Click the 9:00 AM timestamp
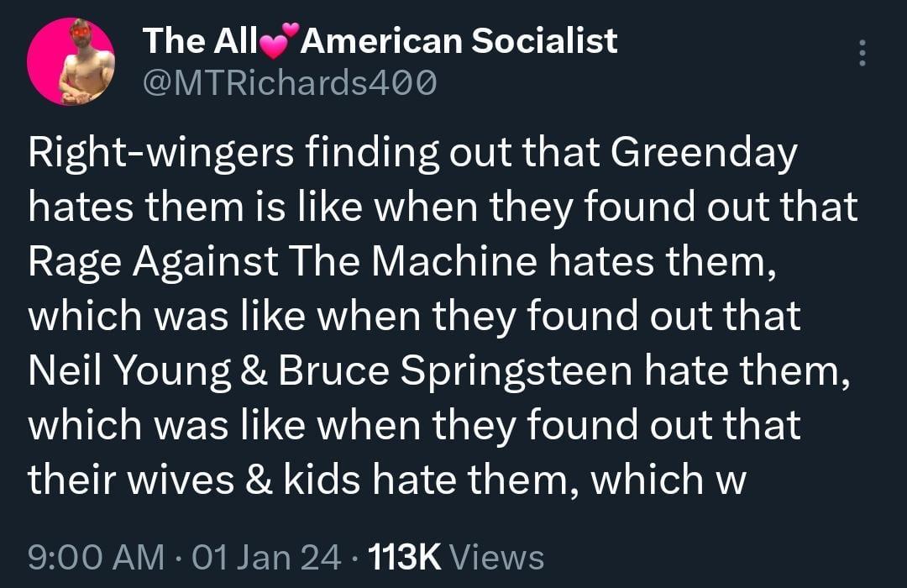 point(96,556)
